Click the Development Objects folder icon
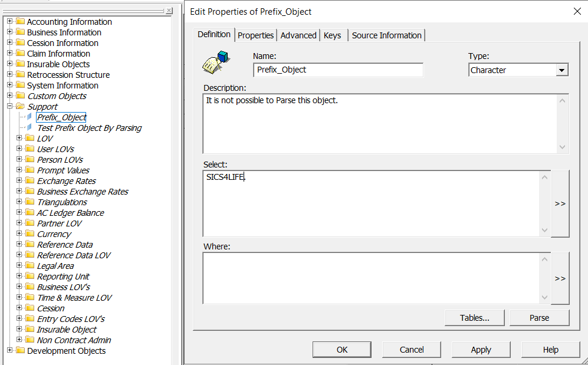This screenshot has width=588, height=365. [20, 351]
